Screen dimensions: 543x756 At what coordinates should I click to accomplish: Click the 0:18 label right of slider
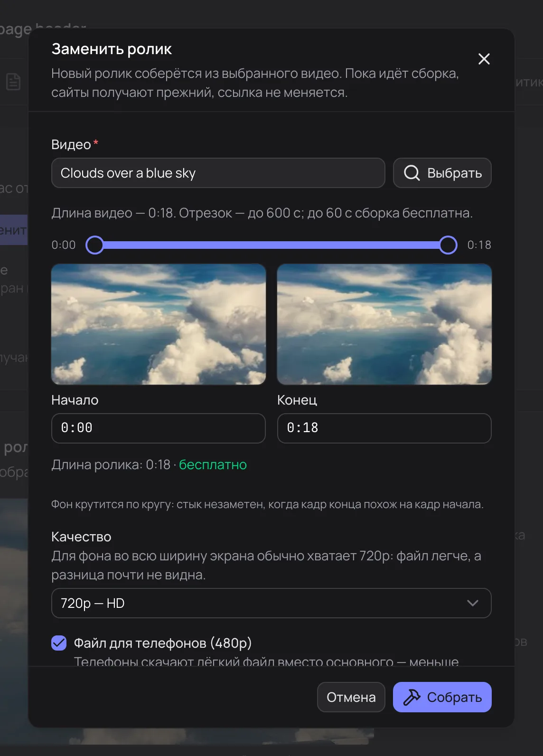[x=479, y=245]
